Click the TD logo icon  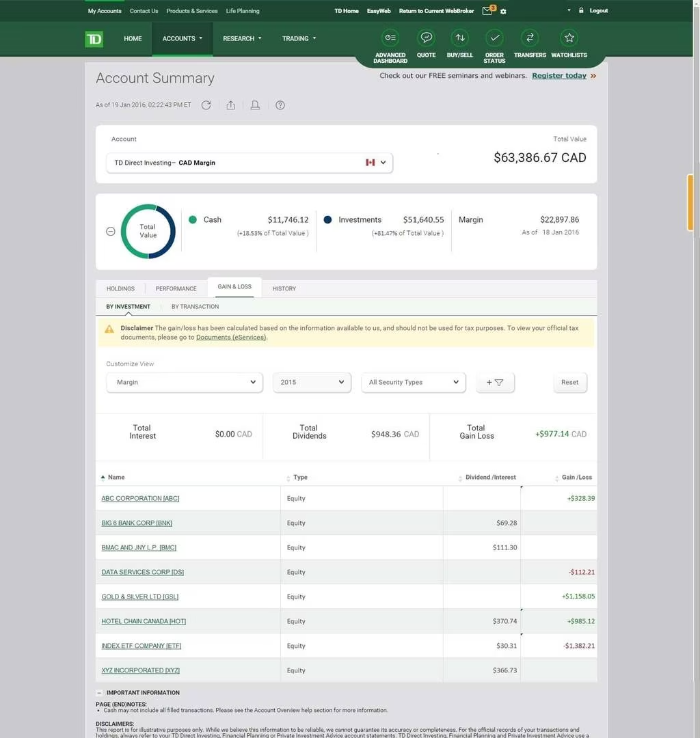click(x=94, y=39)
